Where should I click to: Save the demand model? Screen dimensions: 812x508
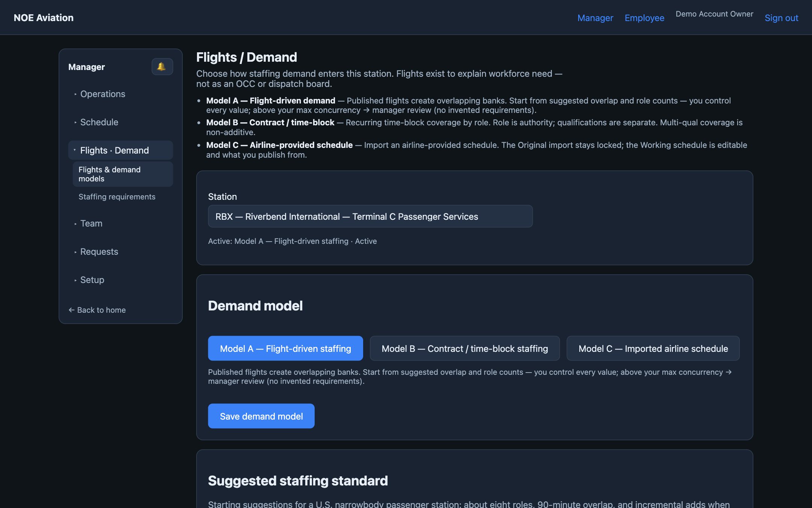[x=261, y=416]
